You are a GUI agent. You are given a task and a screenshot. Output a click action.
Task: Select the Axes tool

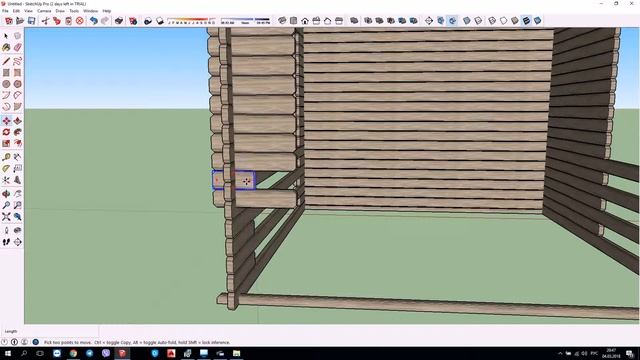tap(6, 180)
